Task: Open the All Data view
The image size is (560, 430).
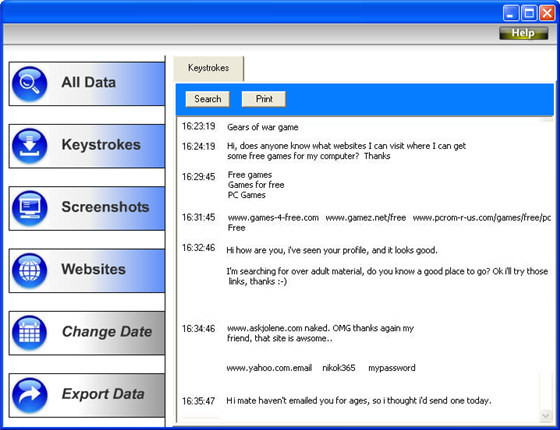Action: coord(87,84)
